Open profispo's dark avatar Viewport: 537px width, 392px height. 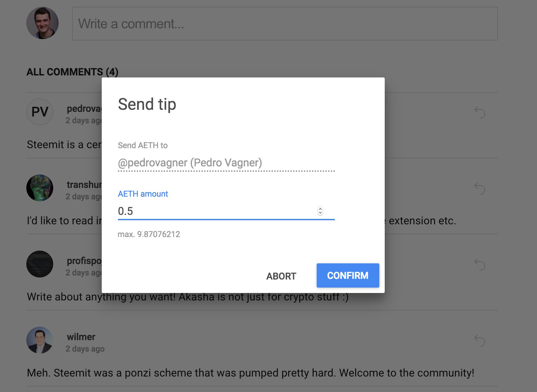point(40,264)
